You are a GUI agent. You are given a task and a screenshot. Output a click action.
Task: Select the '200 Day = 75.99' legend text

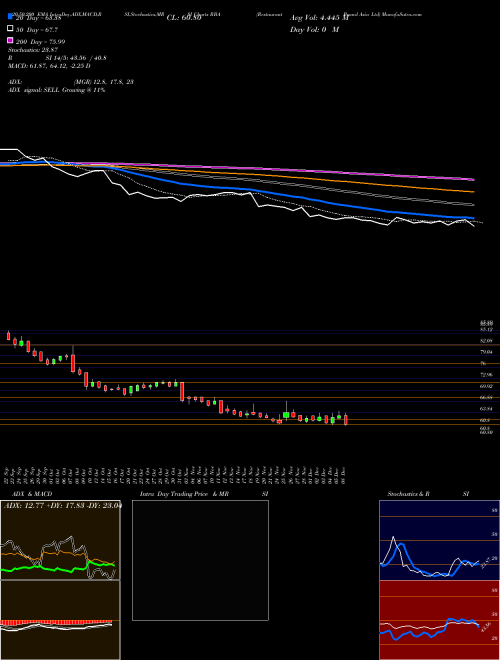coord(40,42)
